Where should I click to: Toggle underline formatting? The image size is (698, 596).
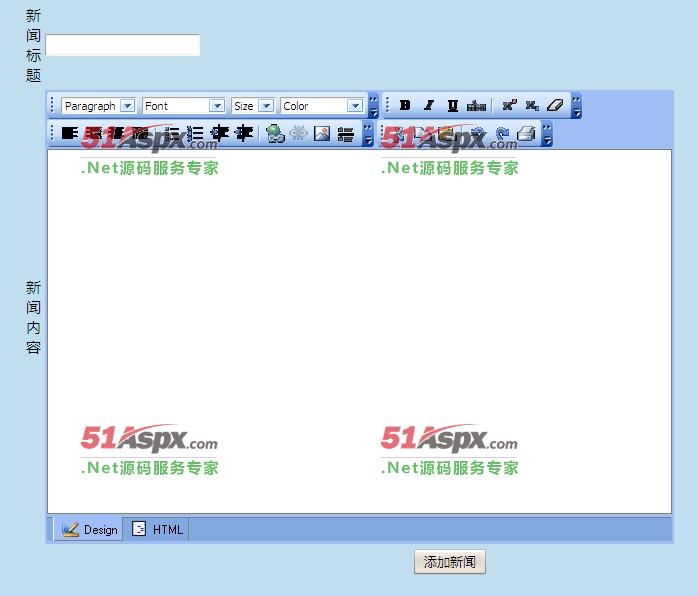click(x=453, y=105)
